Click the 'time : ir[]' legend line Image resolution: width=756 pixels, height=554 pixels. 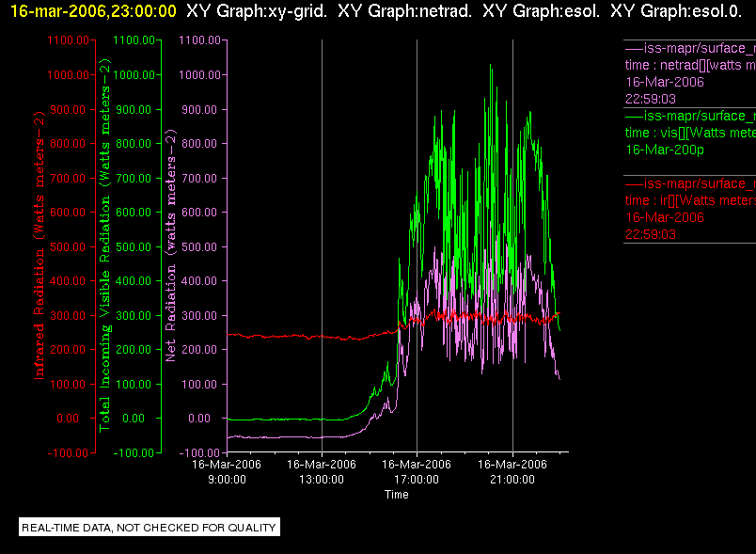click(x=690, y=200)
